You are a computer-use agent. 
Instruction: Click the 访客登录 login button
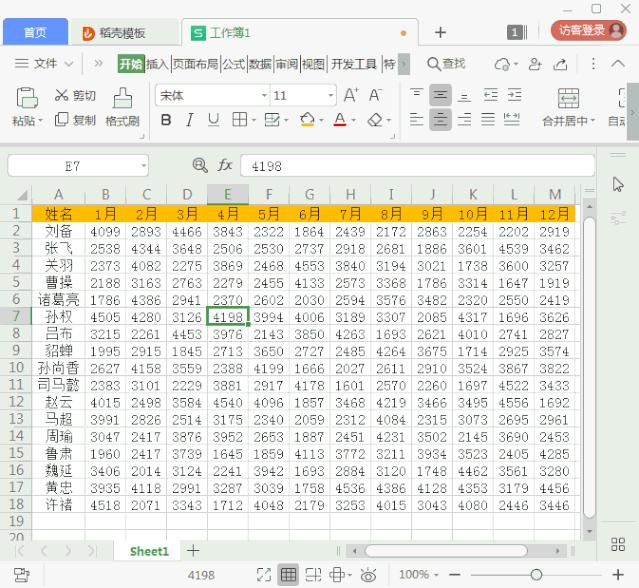pos(588,31)
